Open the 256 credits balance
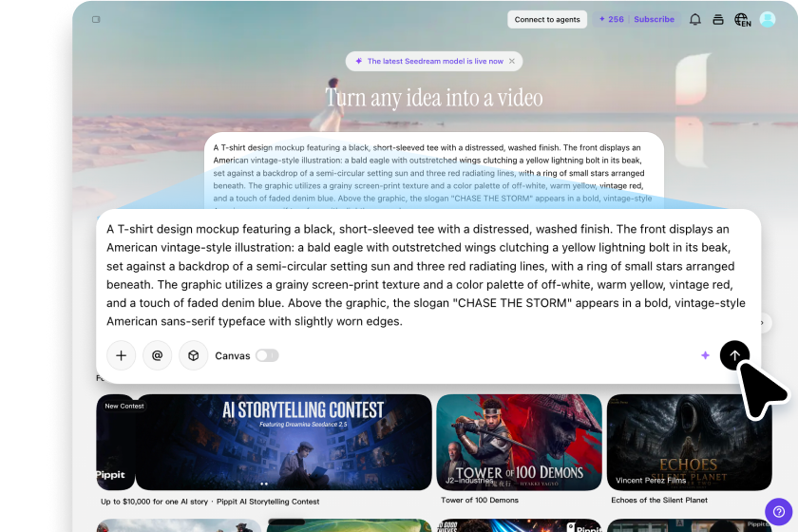The width and height of the screenshot is (798, 532). [x=611, y=19]
